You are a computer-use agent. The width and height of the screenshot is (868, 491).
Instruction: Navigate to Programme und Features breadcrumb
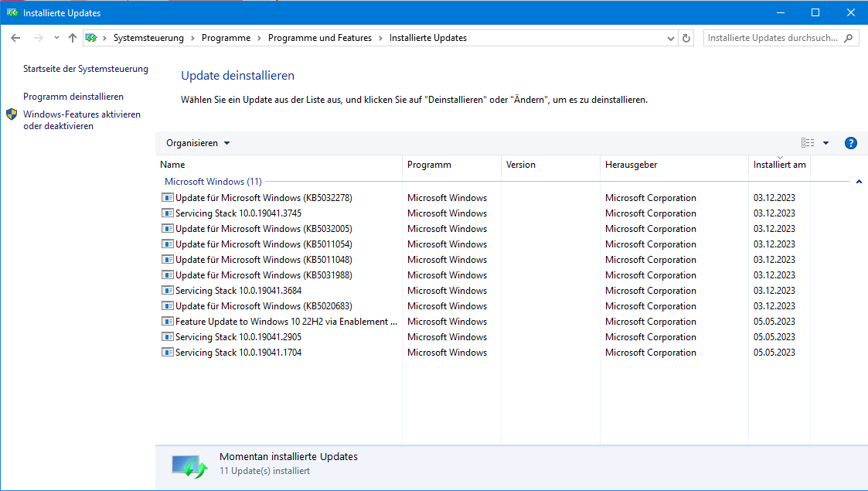320,38
